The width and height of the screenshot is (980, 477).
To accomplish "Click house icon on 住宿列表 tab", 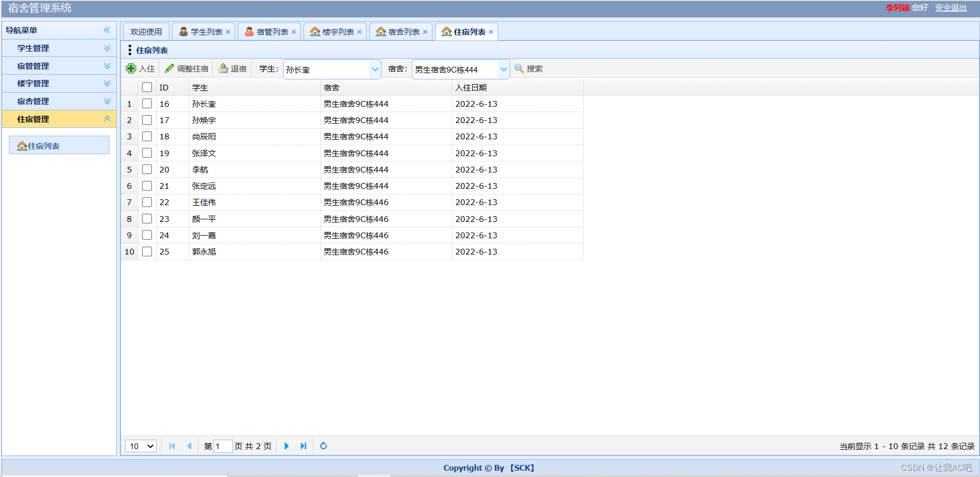I will pos(447,32).
